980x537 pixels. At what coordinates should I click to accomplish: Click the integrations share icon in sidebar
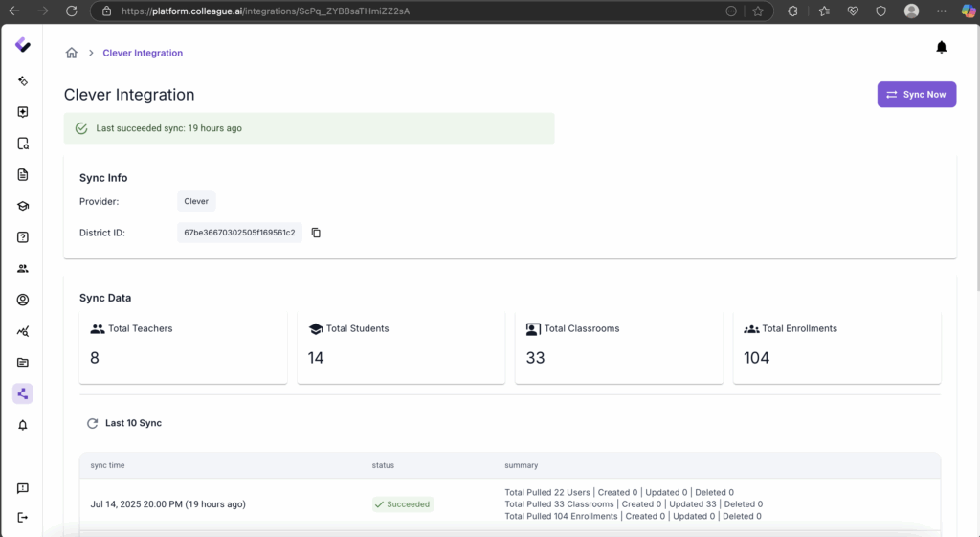click(x=23, y=393)
